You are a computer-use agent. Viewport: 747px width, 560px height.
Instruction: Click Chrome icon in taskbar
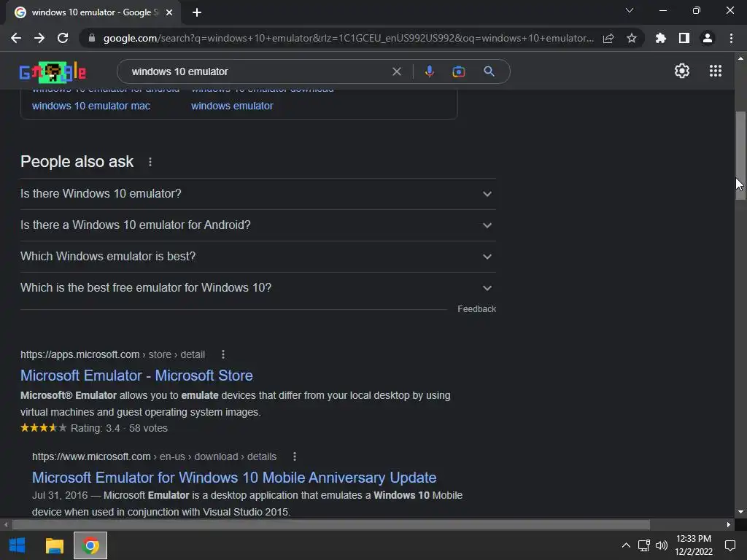coord(90,545)
